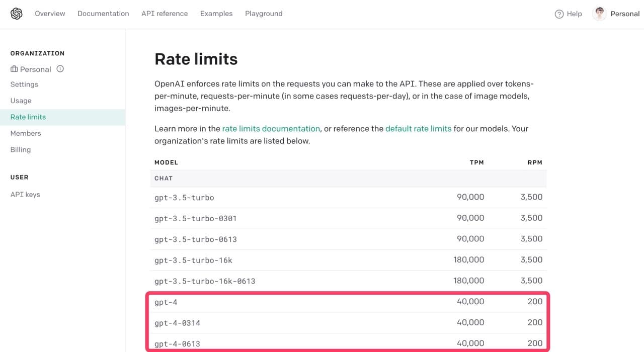Open the Examples nav item
This screenshot has height=352, width=644.
point(216,14)
